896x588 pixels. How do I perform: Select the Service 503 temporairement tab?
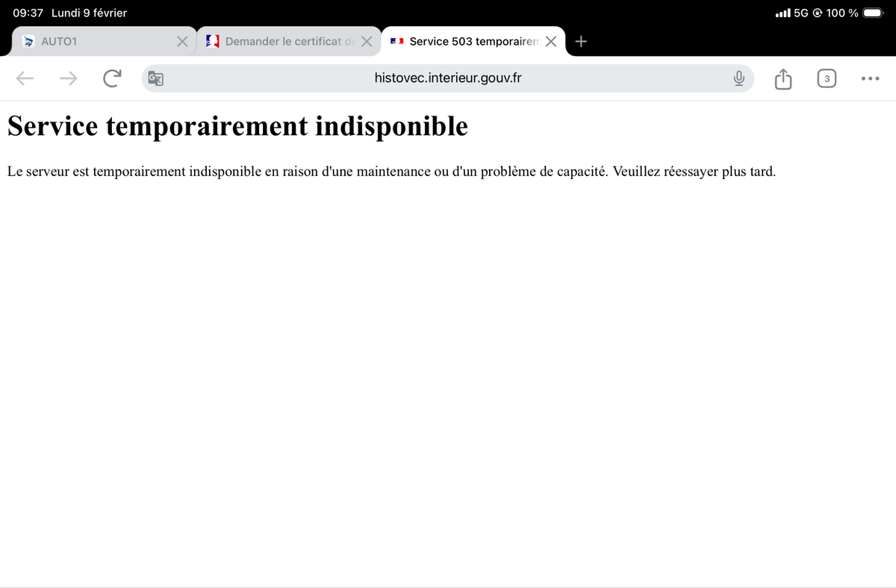(x=473, y=41)
